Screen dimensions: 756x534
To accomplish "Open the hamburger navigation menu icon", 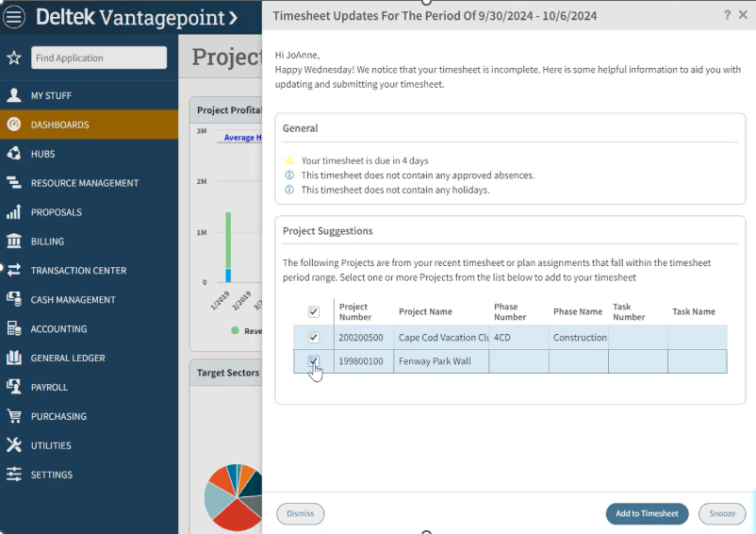I will pyautogui.click(x=15, y=17).
